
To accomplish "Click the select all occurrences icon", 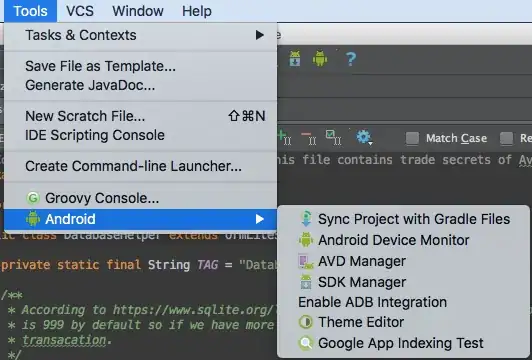I will point(333,137).
